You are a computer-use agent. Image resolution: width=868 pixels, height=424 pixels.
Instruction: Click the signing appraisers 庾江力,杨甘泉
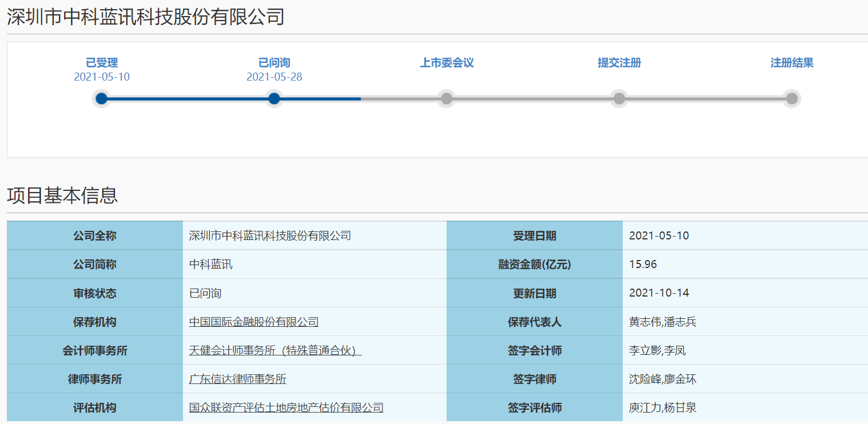point(663,407)
